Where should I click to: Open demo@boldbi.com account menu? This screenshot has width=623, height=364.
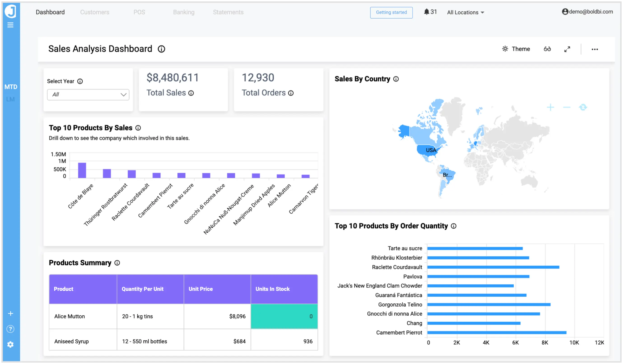(x=587, y=12)
